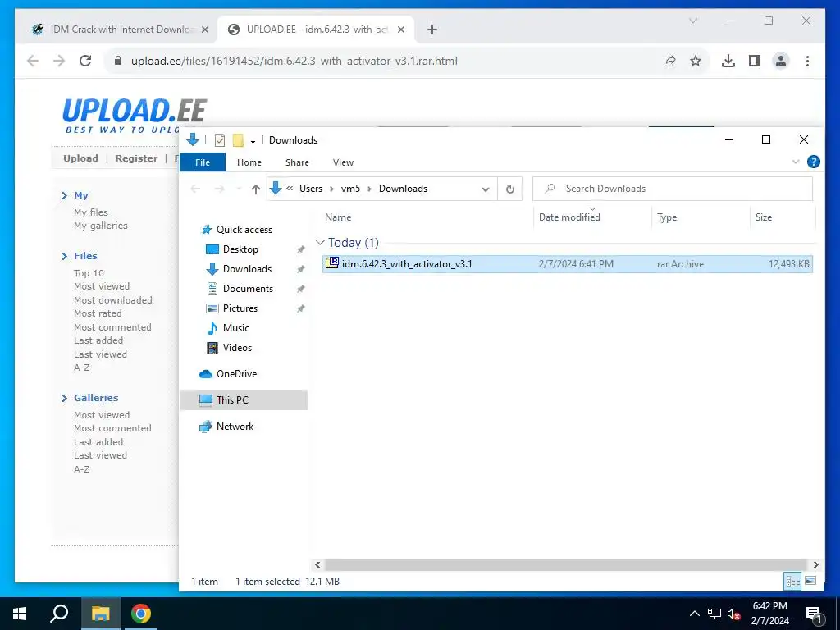Viewport: 840px width, 630px height.
Task: Open Chrome profile avatar
Action: click(x=781, y=61)
